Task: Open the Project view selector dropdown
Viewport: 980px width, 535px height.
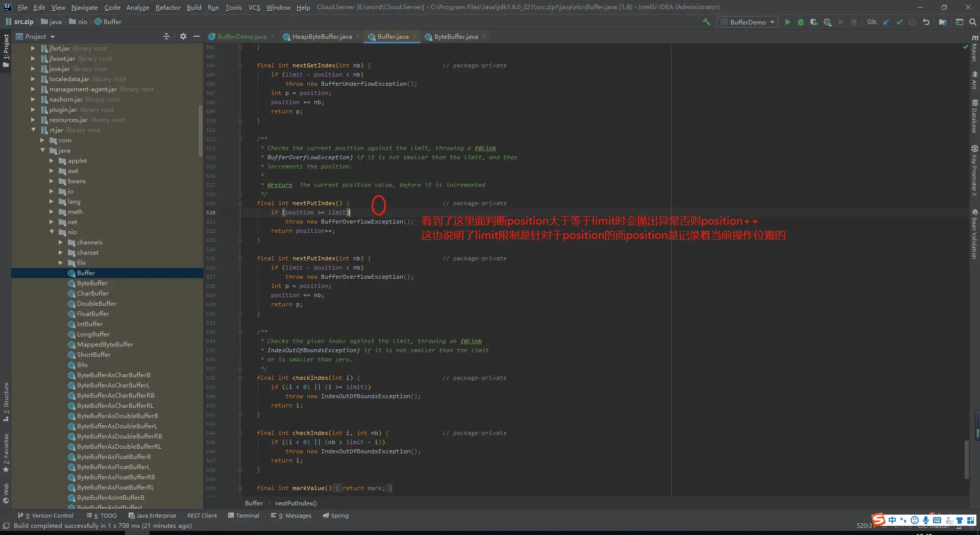Action: [36, 36]
